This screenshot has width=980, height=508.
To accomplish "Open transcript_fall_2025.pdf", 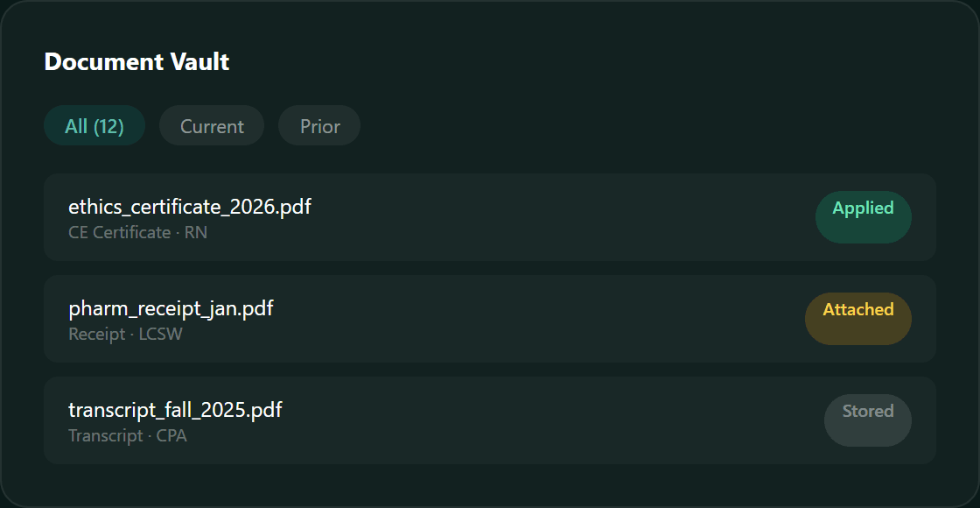I will pos(175,409).
